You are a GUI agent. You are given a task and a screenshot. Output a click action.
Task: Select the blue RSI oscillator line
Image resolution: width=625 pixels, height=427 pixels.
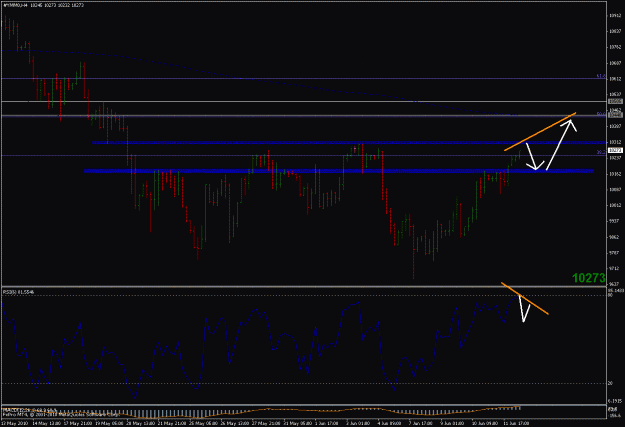(x=261, y=347)
